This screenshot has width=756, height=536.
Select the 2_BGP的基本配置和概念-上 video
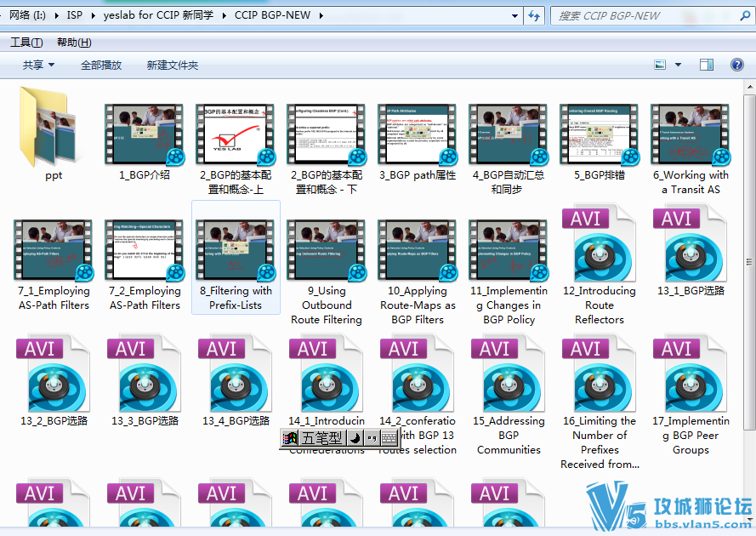pyautogui.click(x=236, y=147)
